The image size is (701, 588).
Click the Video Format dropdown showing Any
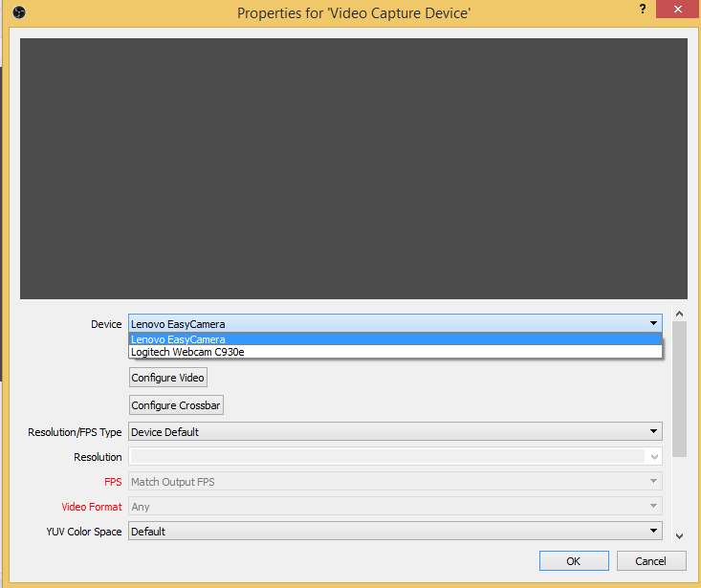[395, 507]
